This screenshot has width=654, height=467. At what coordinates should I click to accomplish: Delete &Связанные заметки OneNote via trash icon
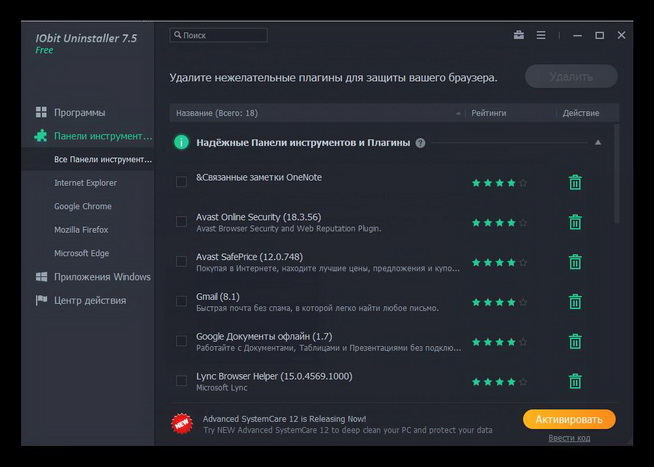575,182
